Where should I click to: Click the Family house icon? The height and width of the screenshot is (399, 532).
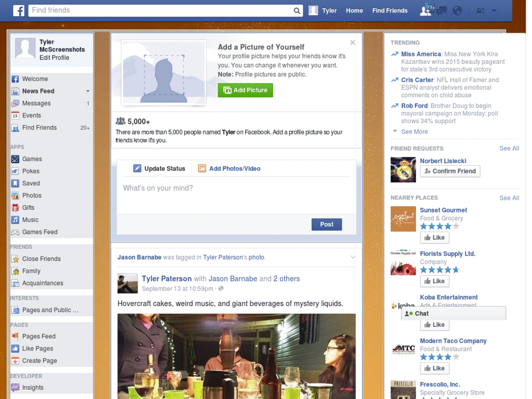pyautogui.click(x=15, y=271)
